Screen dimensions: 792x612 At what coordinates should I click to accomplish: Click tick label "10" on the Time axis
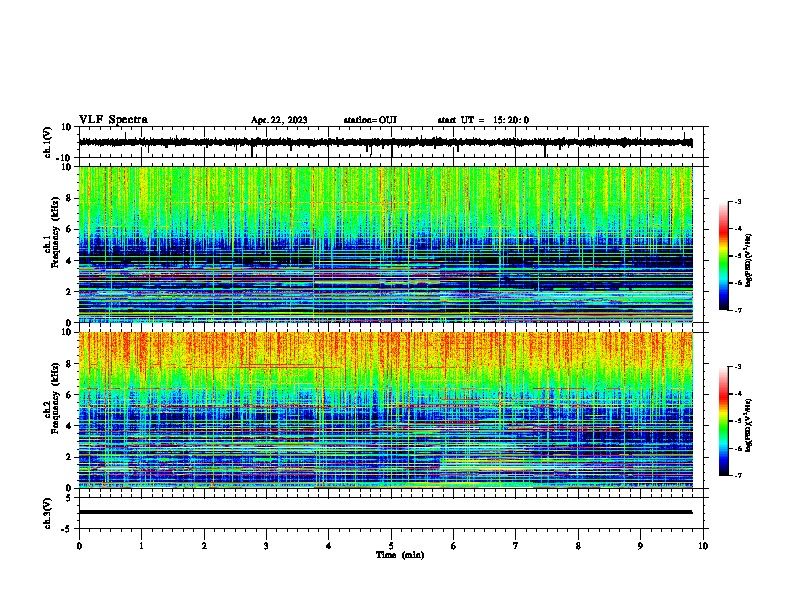coord(703,546)
